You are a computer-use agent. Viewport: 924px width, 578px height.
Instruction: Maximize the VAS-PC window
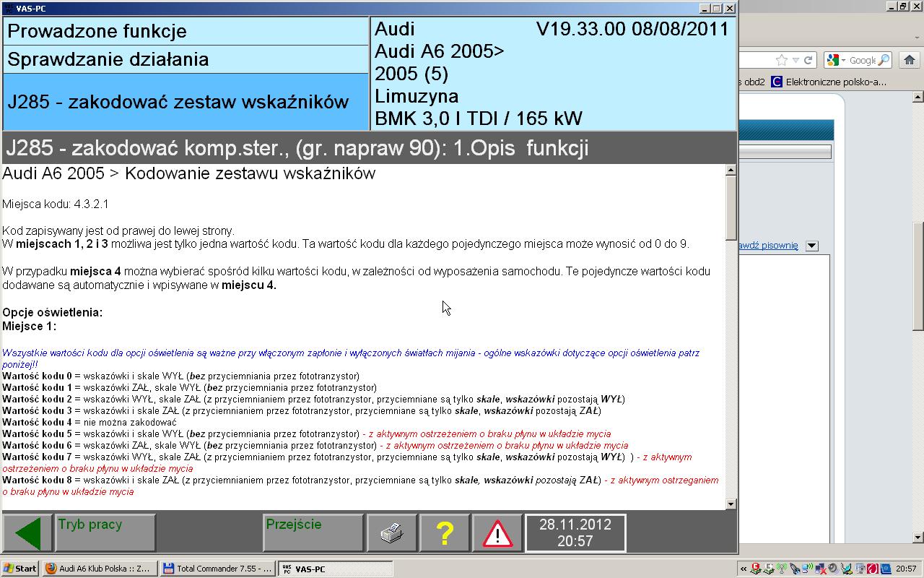pos(716,8)
